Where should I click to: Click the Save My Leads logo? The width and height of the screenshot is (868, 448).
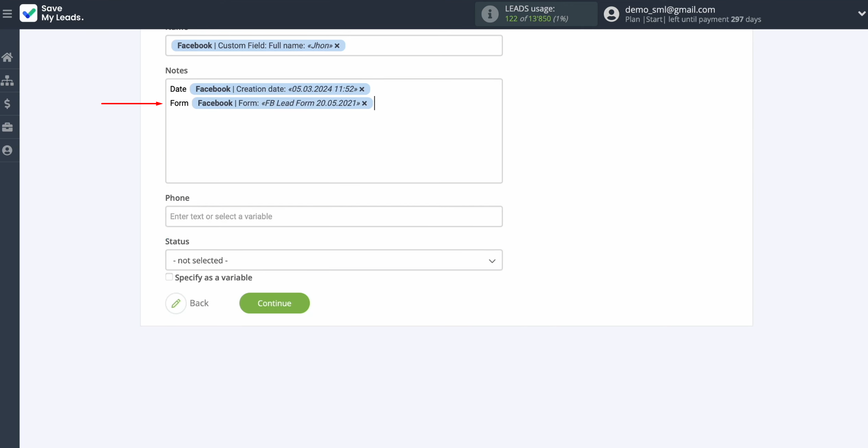tap(51, 13)
